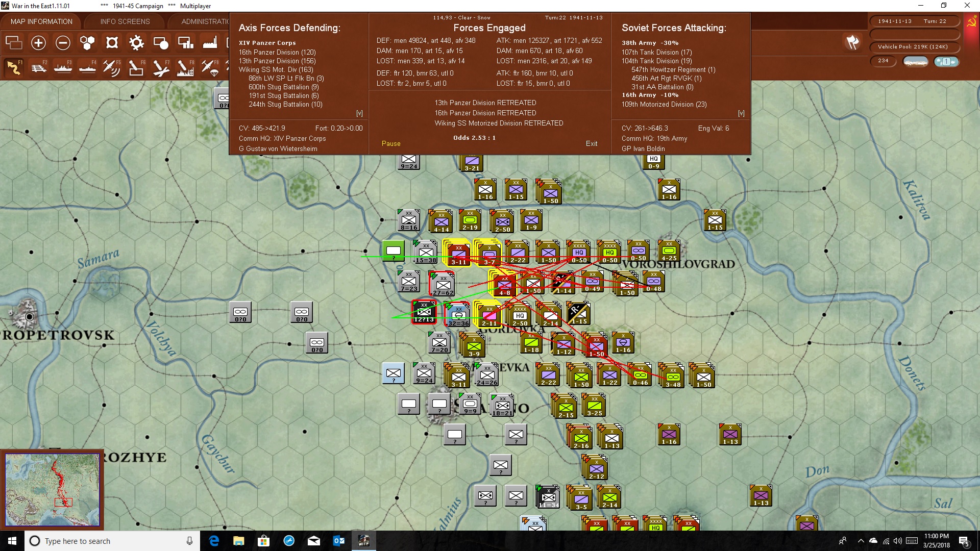Click the white flags end turn icon

coord(852,42)
